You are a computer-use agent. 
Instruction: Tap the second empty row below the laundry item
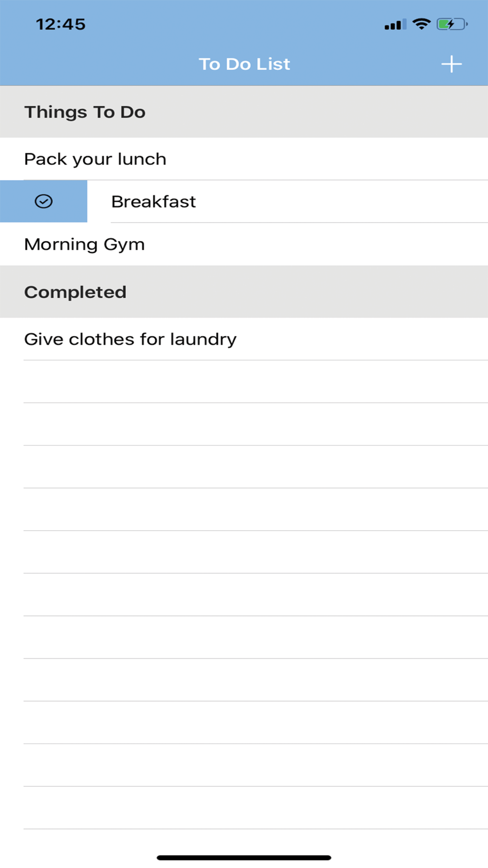point(244,424)
